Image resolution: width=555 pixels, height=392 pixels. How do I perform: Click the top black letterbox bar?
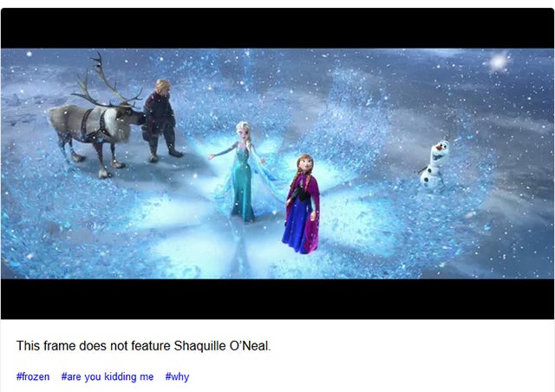click(277, 29)
